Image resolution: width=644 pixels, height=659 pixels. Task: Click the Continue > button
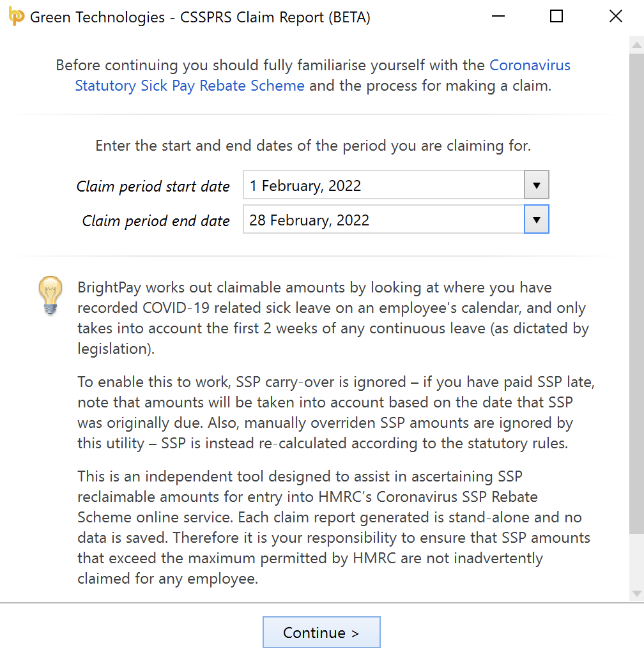click(x=321, y=632)
